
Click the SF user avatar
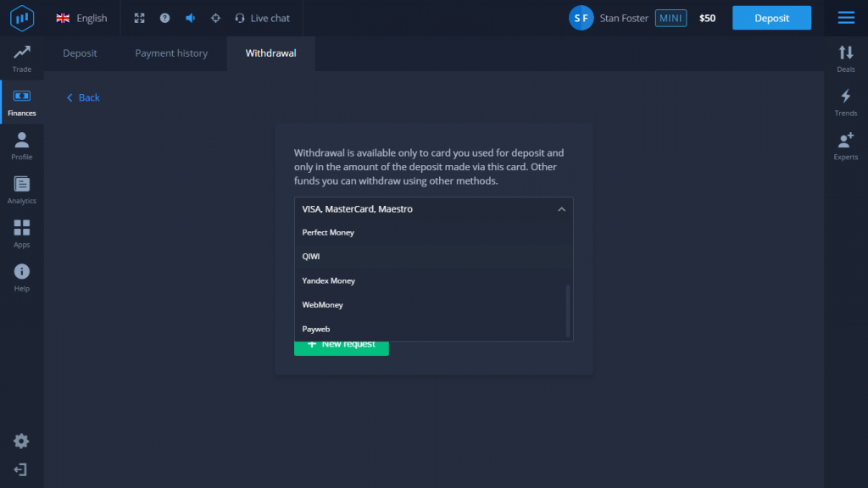581,19
